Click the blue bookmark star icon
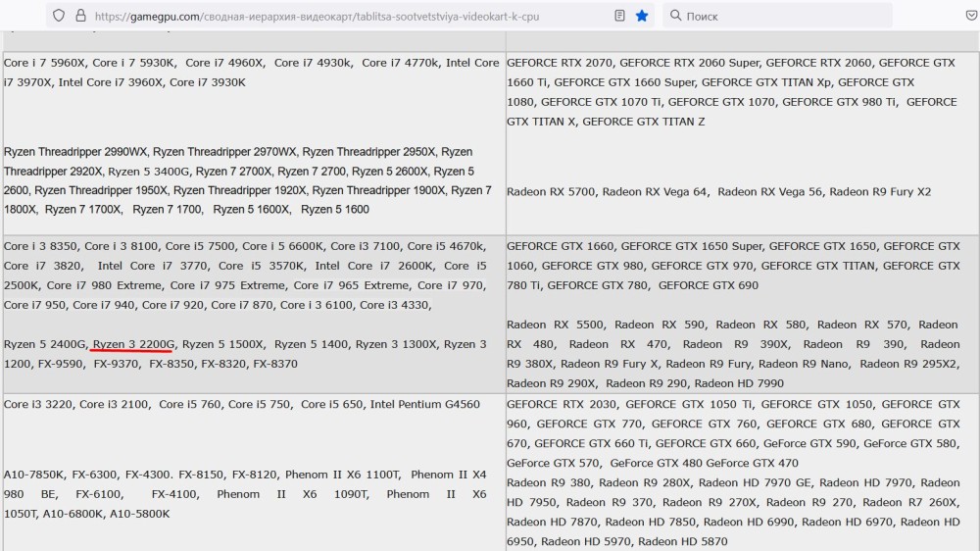The height and width of the screenshot is (551, 980). pyautogui.click(x=642, y=16)
